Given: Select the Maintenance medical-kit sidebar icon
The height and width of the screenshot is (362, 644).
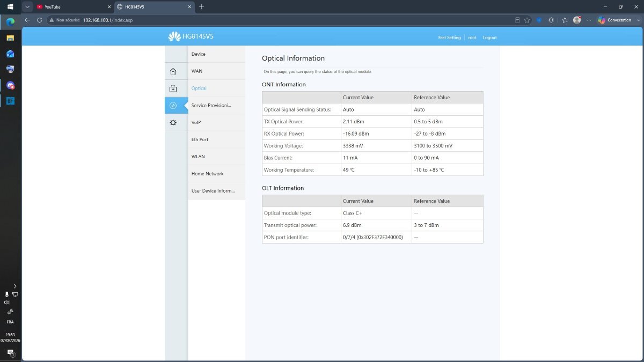Looking at the screenshot, I should pos(173,88).
